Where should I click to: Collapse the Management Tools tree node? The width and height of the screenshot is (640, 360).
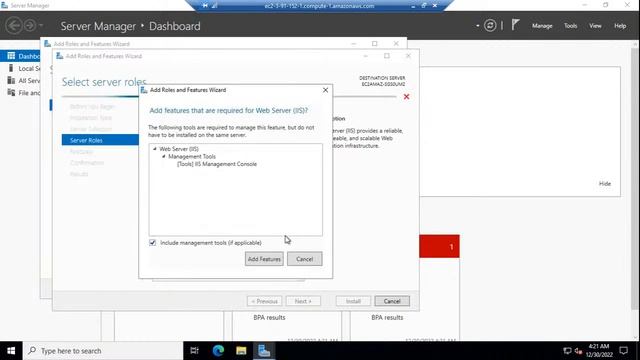tap(164, 156)
